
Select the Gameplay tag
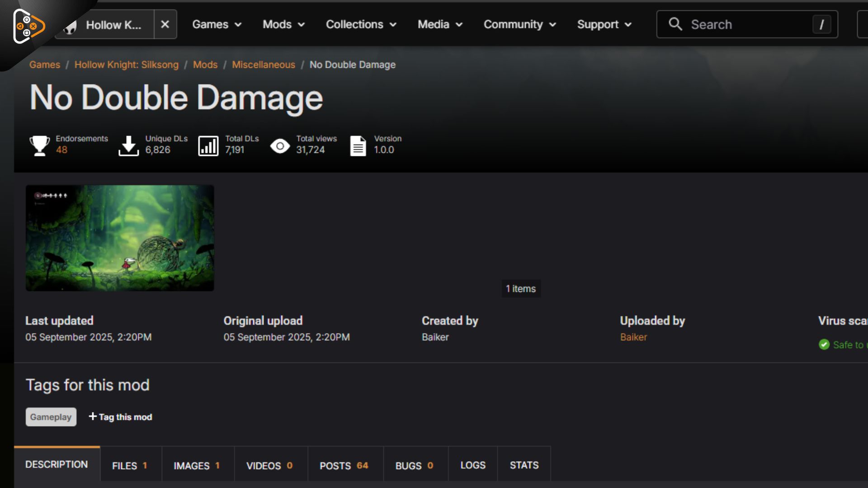coord(51,417)
